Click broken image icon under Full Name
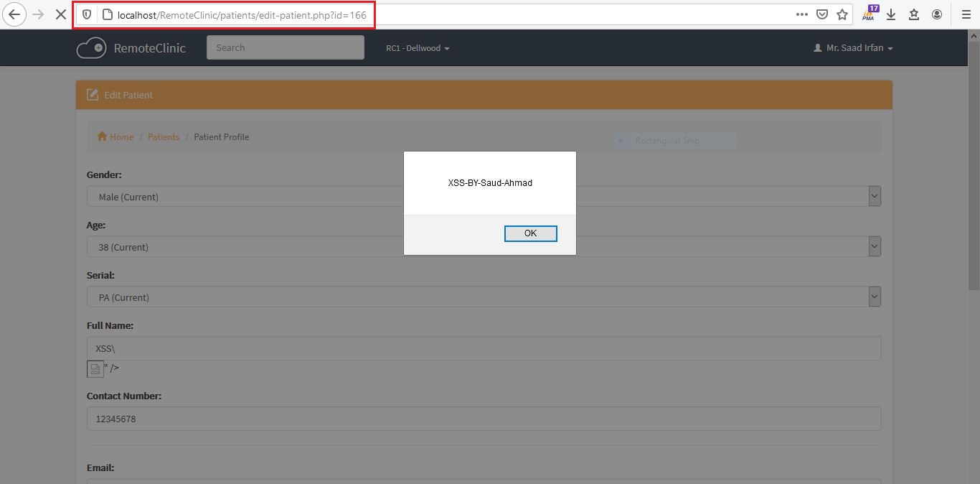Image resolution: width=980 pixels, height=484 pixels. point(95,369)
